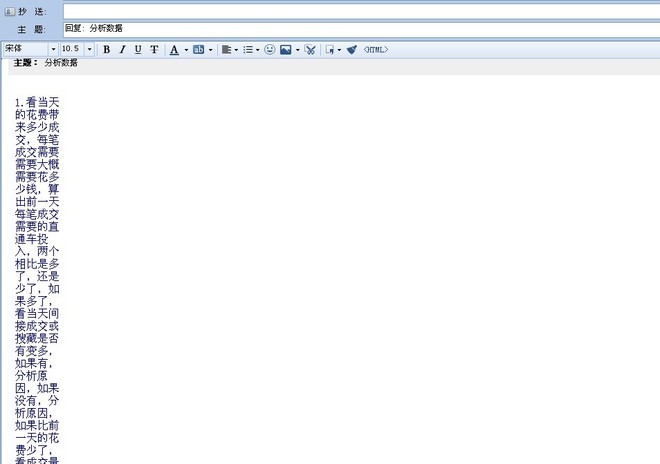Click the quoted 主题: 分析数据 header line
This screenshot has height=464, width=660.
click(45, 63)
